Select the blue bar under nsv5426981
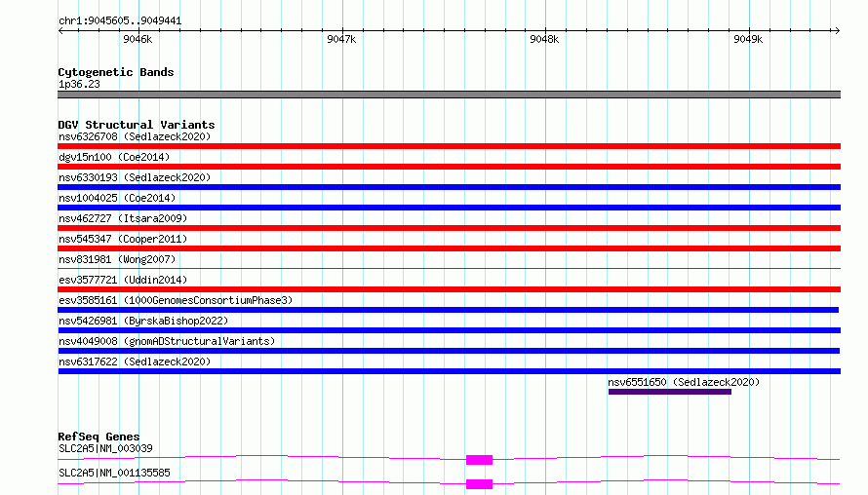 click(x=449, y=330)
